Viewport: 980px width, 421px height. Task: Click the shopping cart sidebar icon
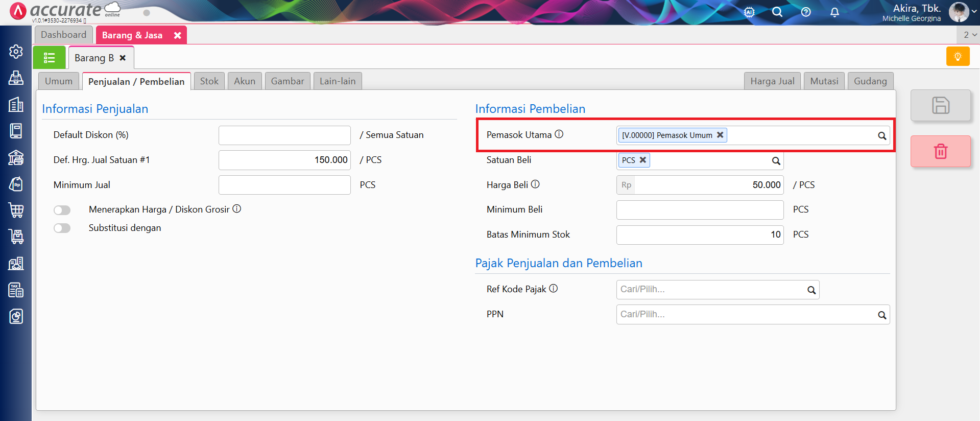tap(16, 210)
